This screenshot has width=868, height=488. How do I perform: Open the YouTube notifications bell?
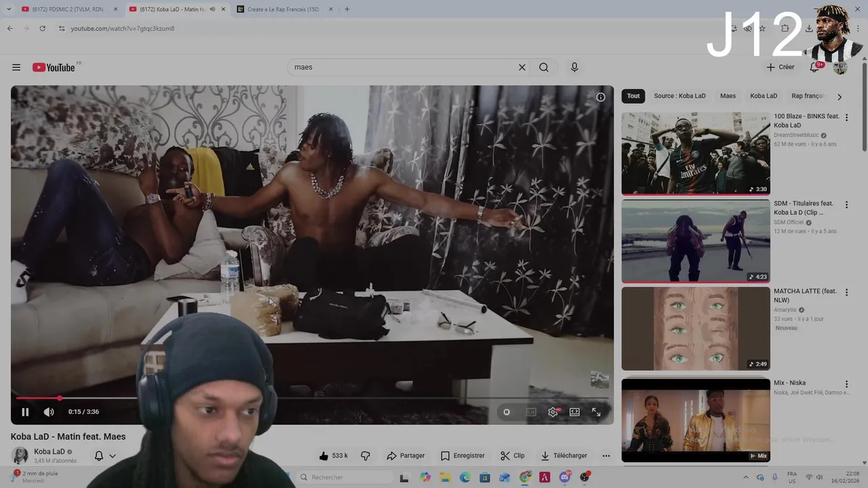814,67
